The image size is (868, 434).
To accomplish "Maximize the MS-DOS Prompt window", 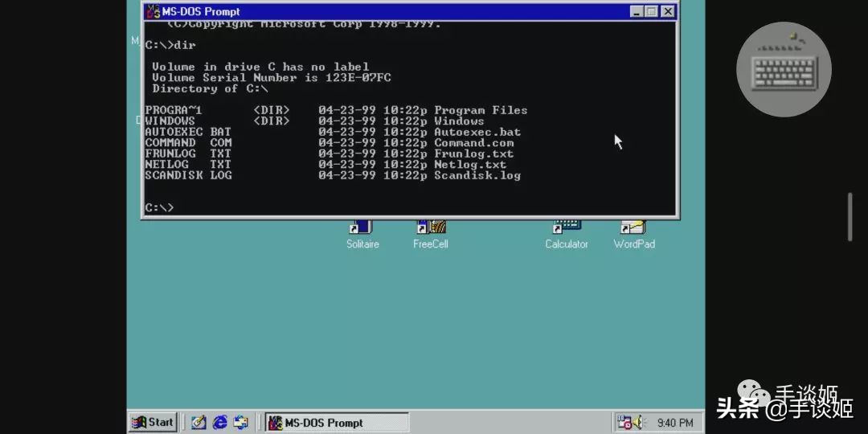I will point(651,11).
